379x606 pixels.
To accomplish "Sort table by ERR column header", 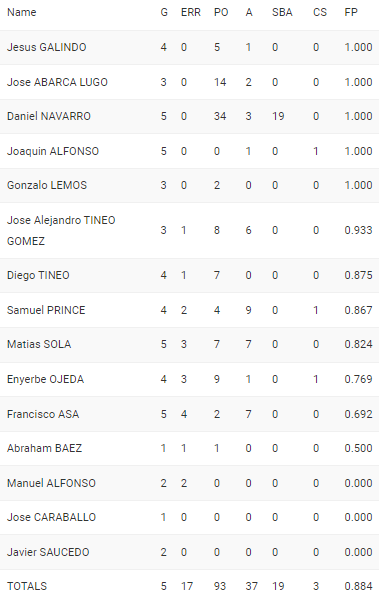I will 191,12.
